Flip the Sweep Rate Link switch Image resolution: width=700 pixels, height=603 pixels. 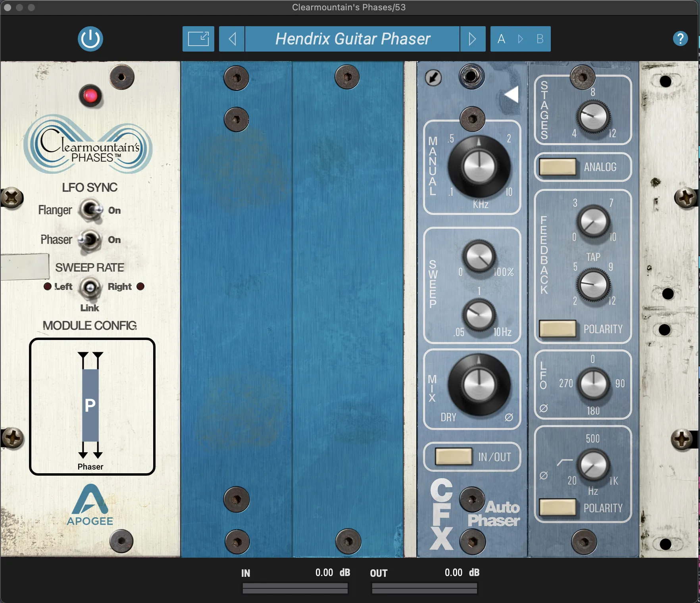[x=90, y=287]
